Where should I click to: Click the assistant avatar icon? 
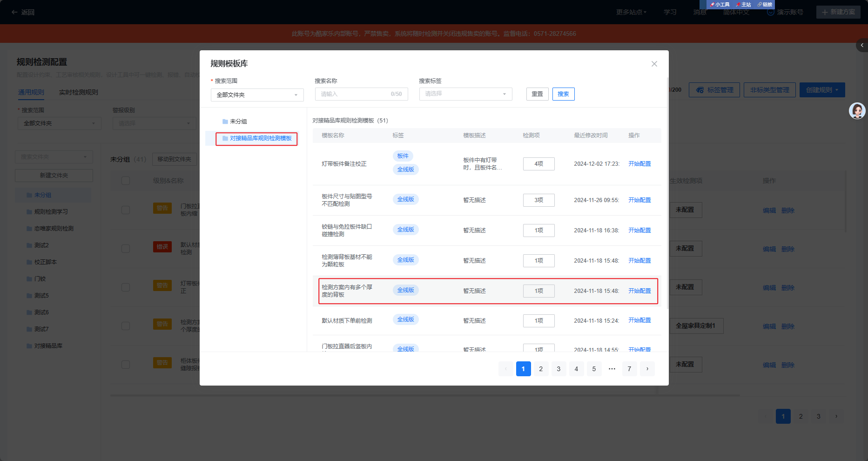click(x=857, y=111)
